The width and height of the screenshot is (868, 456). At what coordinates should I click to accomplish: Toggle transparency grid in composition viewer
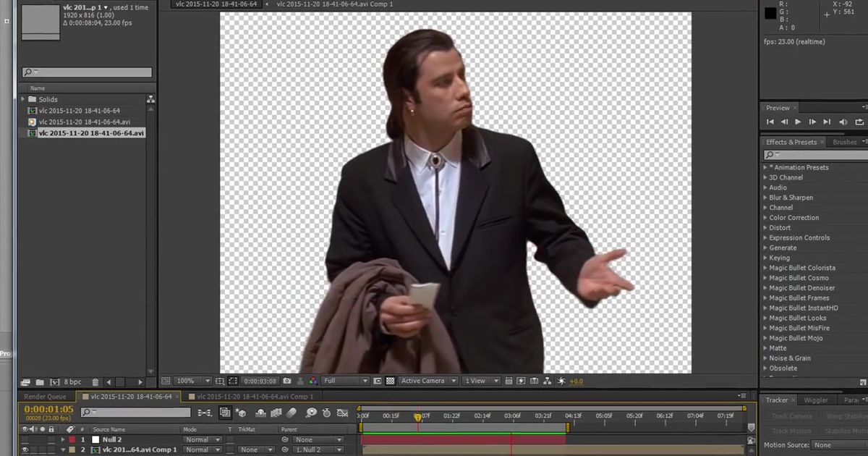(x=389, y=381)
